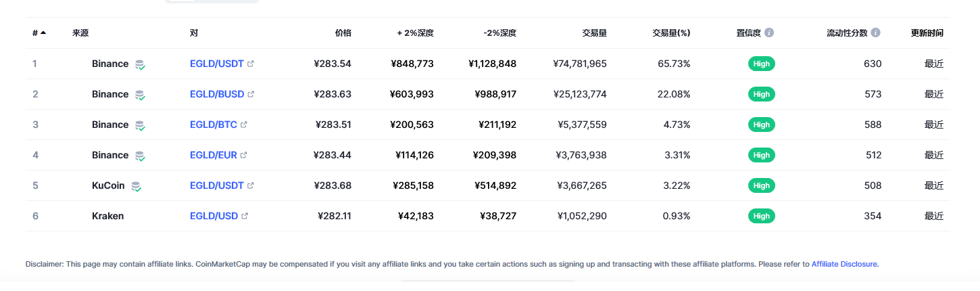Sort by the 交易量 column header
Viewport: 980px width, 291px height.
tap(594, 32)
